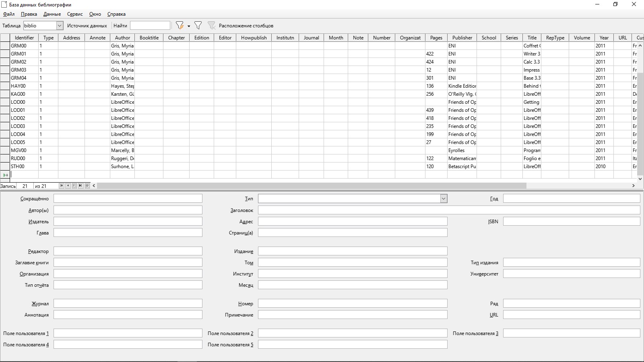
Task: Click the Pages column header
Action: tap(436, 38)
